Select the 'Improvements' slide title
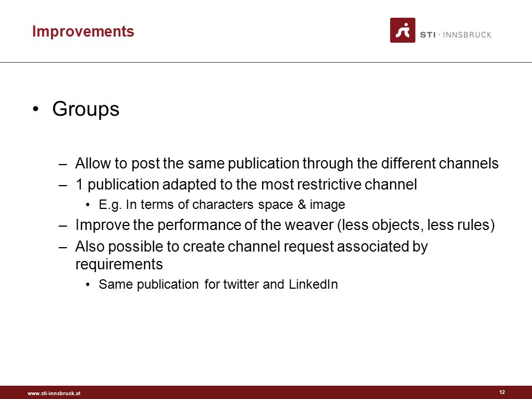Image resolution: width=532 pixels, height=399 pixels. [83, 31]
